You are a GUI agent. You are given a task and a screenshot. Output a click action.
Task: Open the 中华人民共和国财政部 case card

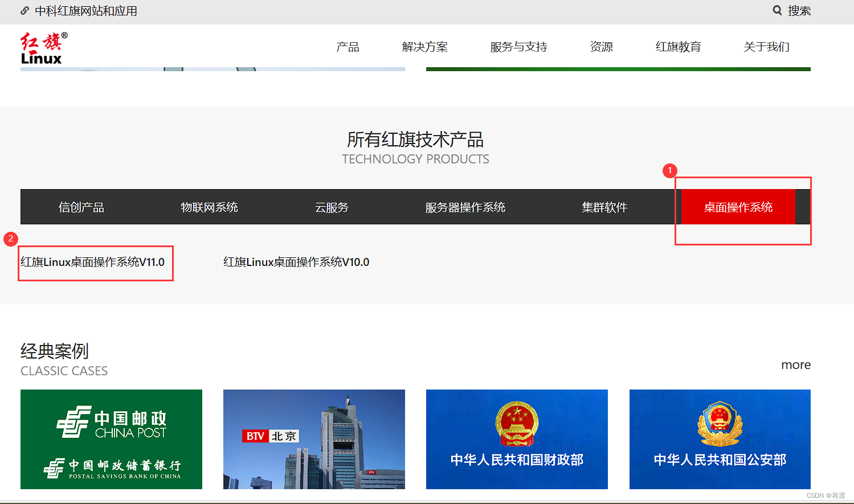point(517,439)
